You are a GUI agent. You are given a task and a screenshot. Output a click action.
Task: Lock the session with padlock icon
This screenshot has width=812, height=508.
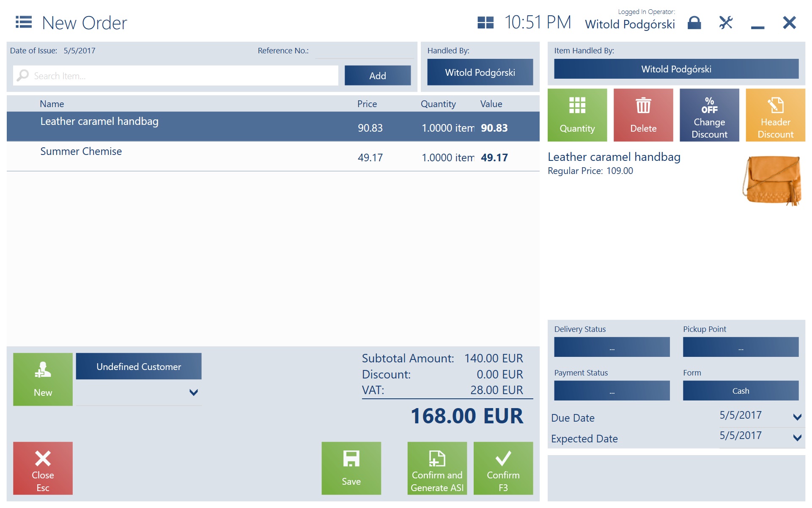pyautogui.click(x=694, y=22)
